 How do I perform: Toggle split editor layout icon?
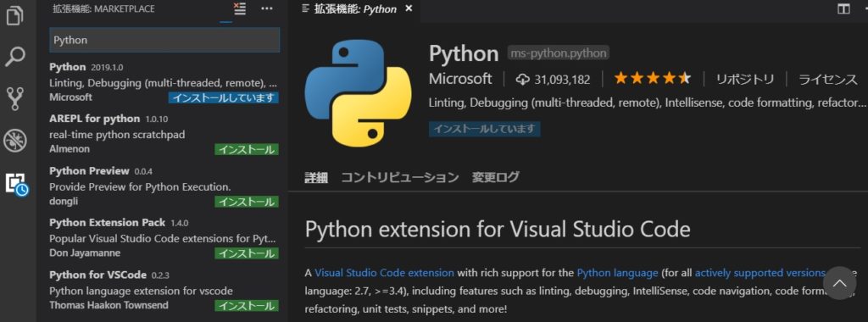[843, 8]
